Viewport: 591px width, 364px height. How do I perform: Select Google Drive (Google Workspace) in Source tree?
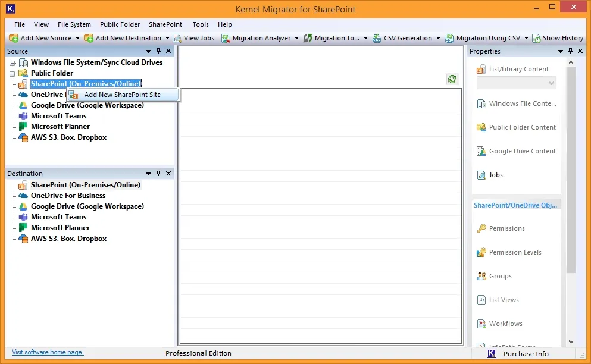[x=87, y=105]
